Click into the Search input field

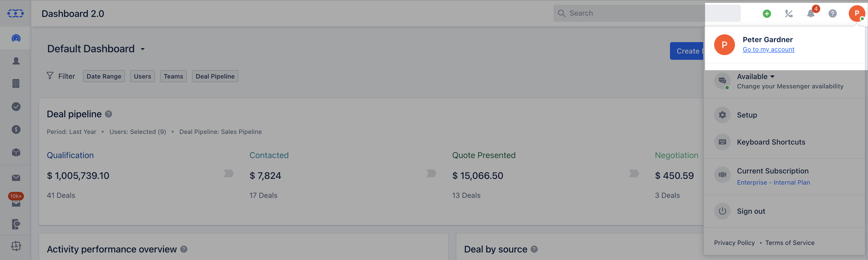(x=647, y=13)
